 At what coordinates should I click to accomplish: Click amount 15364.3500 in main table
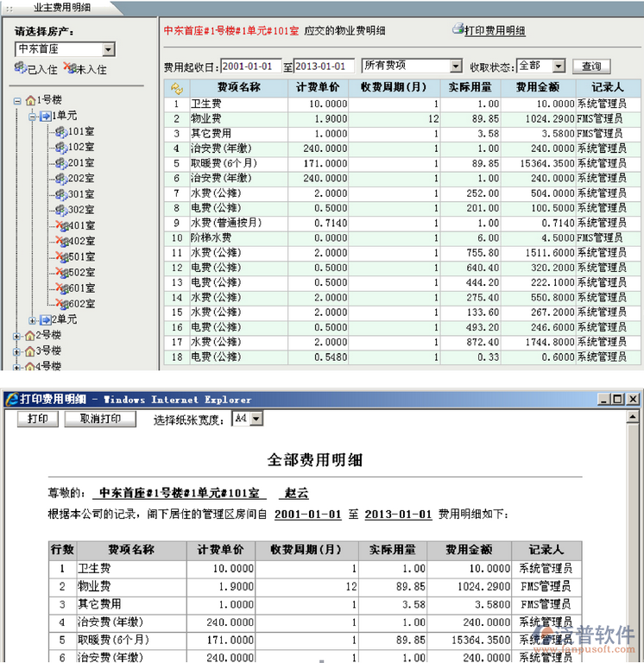547,164
